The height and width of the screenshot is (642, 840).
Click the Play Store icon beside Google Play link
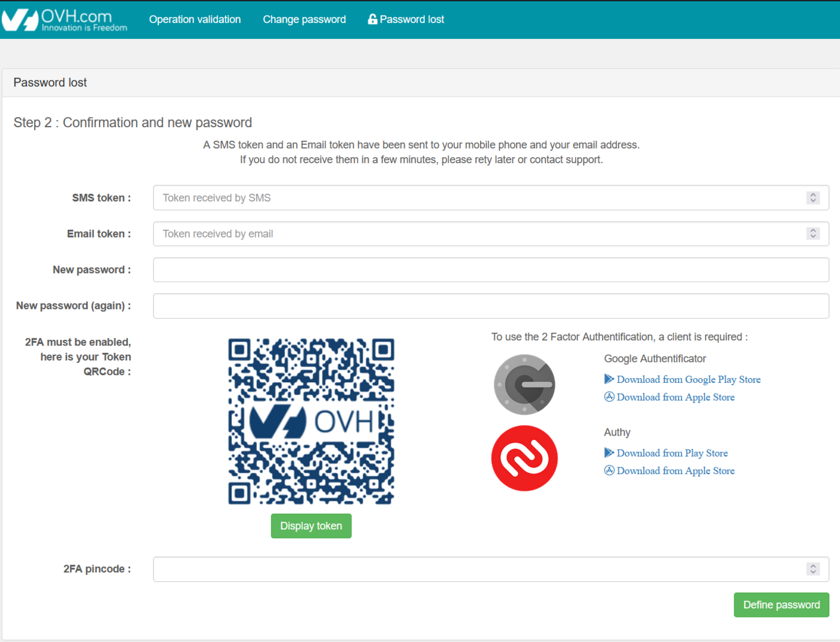pos(608,379)
